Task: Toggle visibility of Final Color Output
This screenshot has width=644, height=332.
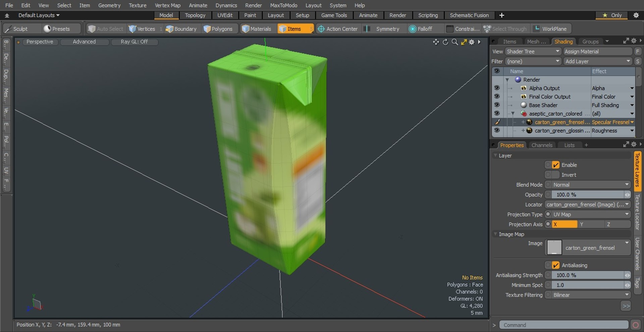Action: coord(497,96)
